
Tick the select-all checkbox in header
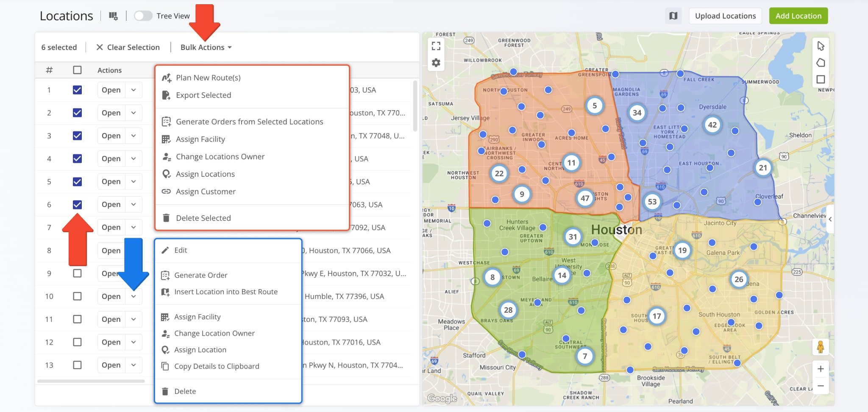(x=77, y=70)
